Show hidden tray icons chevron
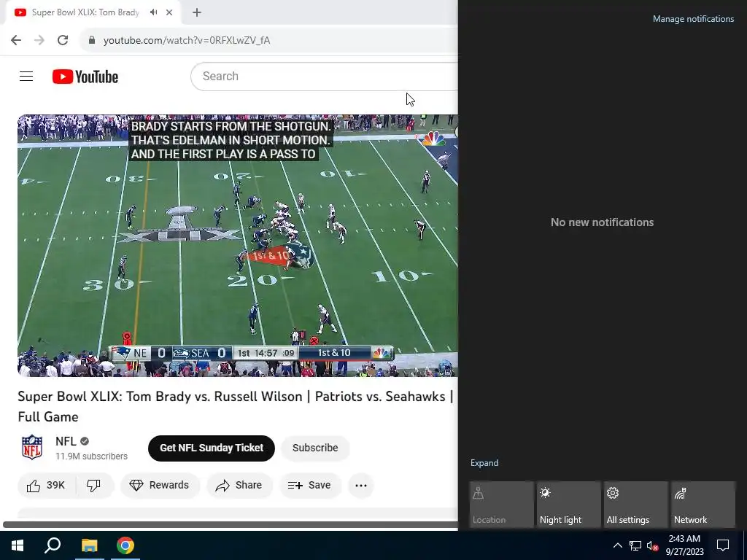Image resolution: width=747 pixels, height=560 pixels. coord(617,545)
